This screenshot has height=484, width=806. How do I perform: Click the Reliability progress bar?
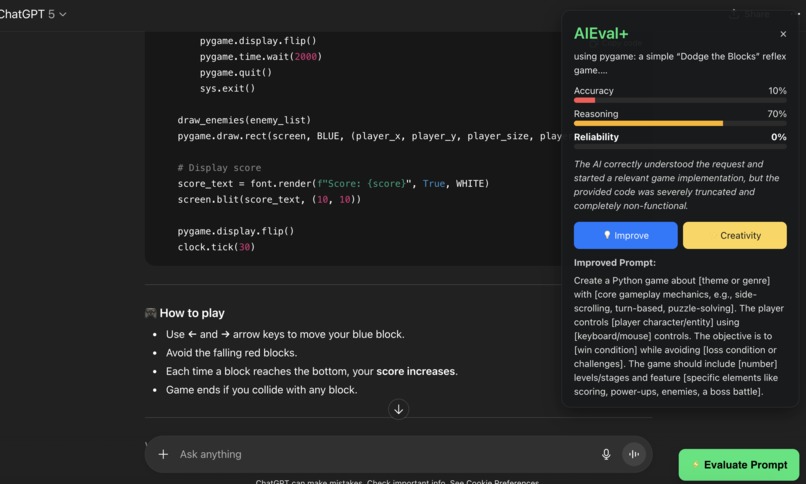(680, 146)
